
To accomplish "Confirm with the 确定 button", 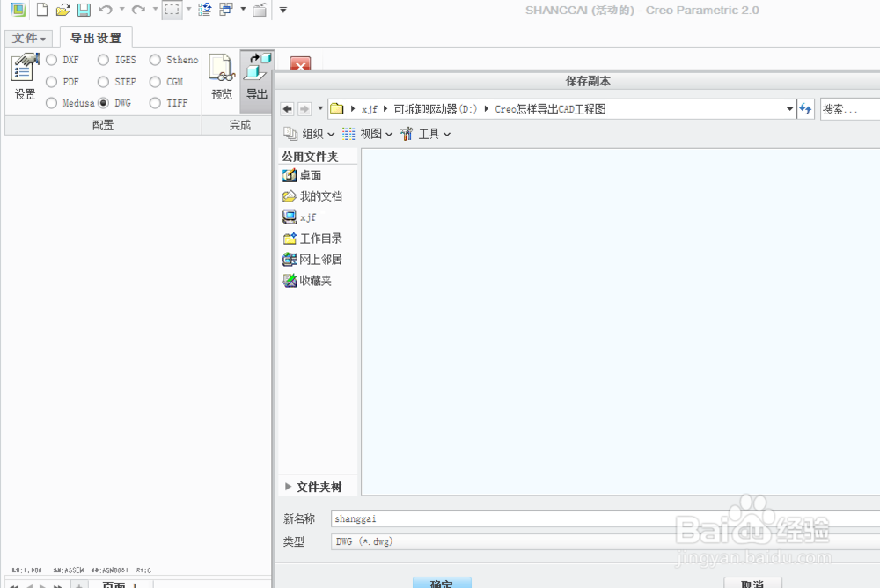I will click(x=442, y=583).
